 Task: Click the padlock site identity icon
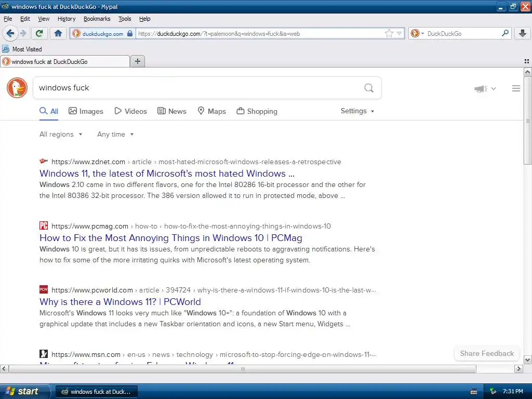point(129,33)
